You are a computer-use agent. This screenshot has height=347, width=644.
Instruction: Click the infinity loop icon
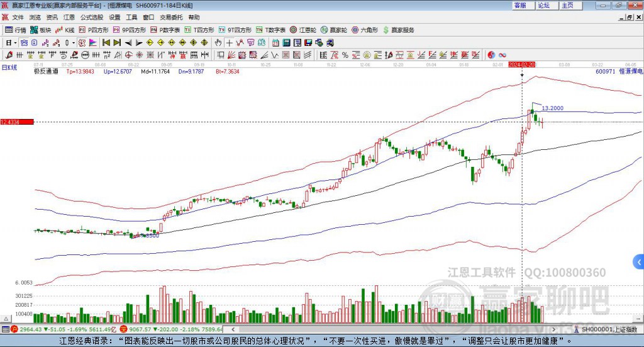coord(502,55)
